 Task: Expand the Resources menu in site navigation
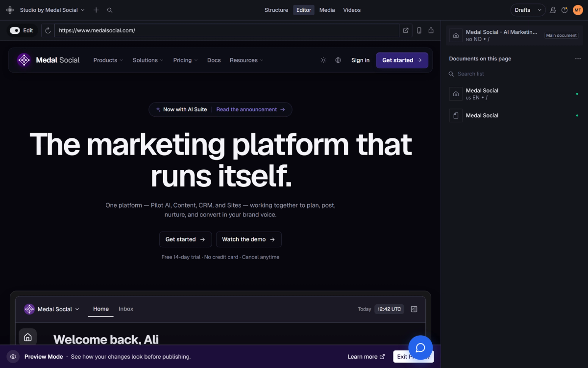[246, 60]
